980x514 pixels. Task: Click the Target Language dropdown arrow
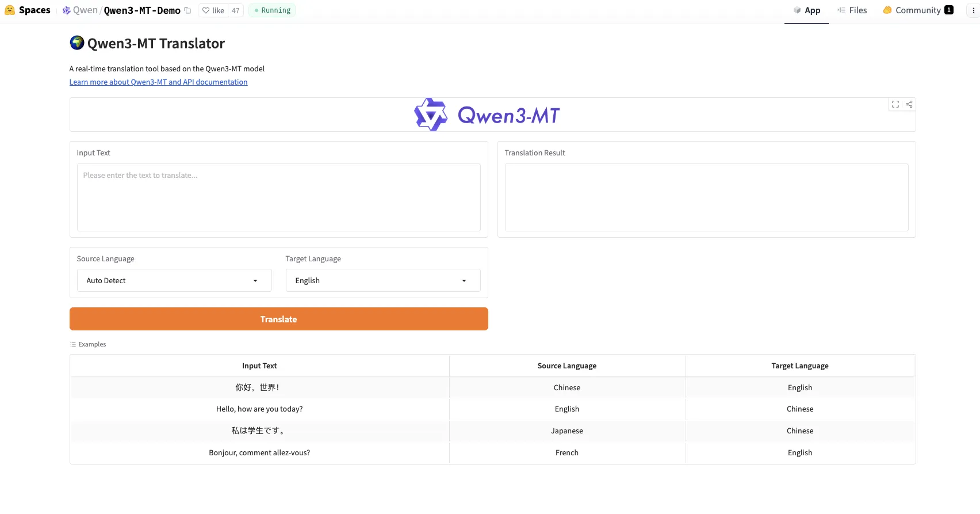464,281
